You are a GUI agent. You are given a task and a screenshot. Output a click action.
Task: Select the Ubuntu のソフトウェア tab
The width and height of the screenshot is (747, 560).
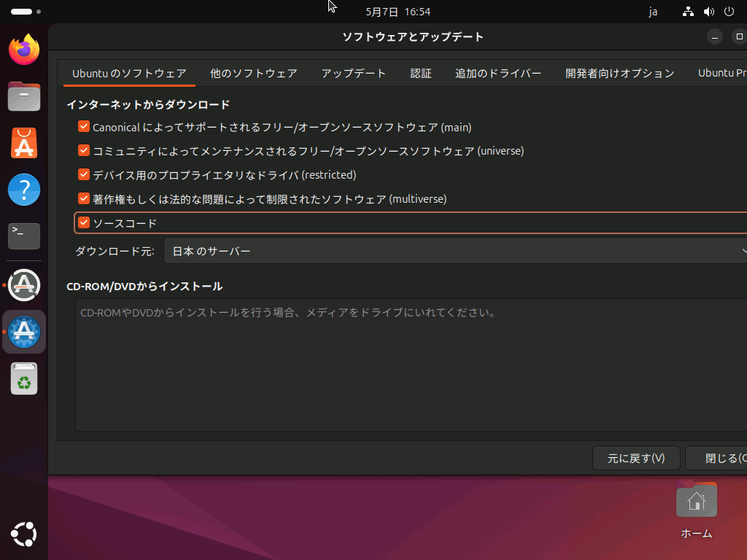click(x=129, y=74)
